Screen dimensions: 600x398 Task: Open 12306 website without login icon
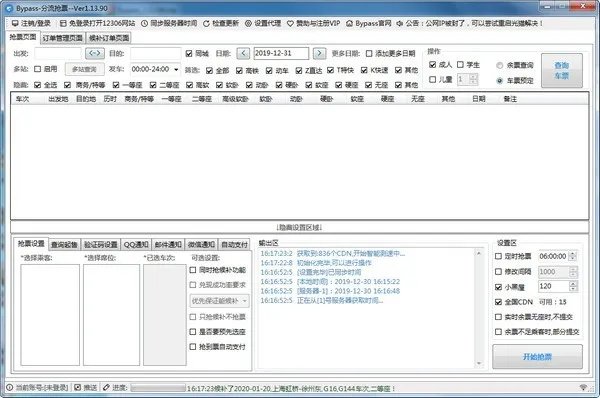pos(63,23)
